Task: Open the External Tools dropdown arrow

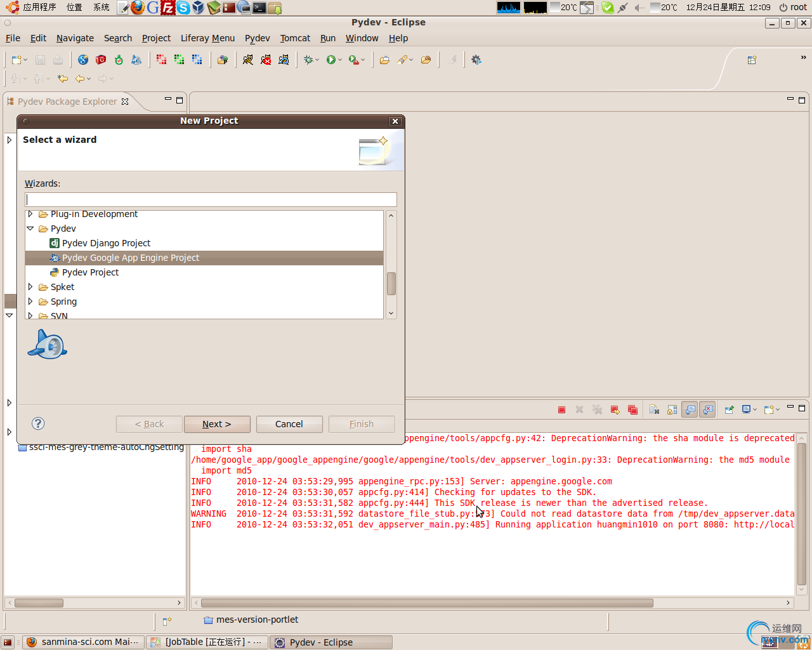Action: click(x=363, y=60)
